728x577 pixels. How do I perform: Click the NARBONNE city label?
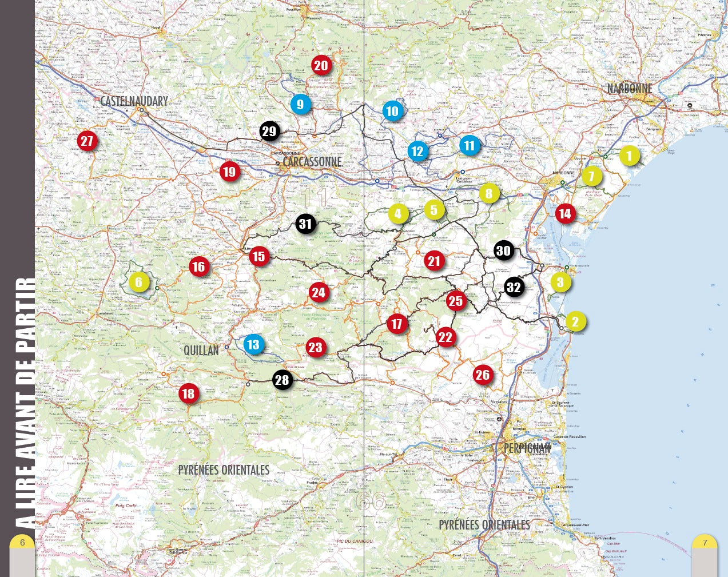pos(629,89)
